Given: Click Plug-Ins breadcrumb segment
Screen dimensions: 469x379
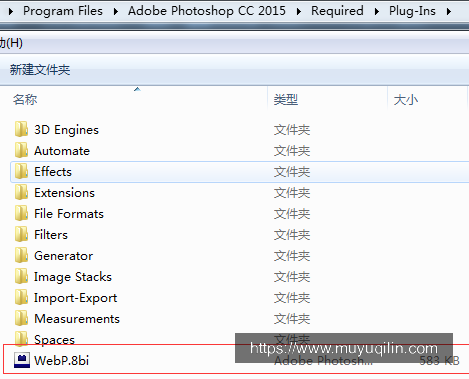Looking at the screenshot, I should click(x=412, y=11).
